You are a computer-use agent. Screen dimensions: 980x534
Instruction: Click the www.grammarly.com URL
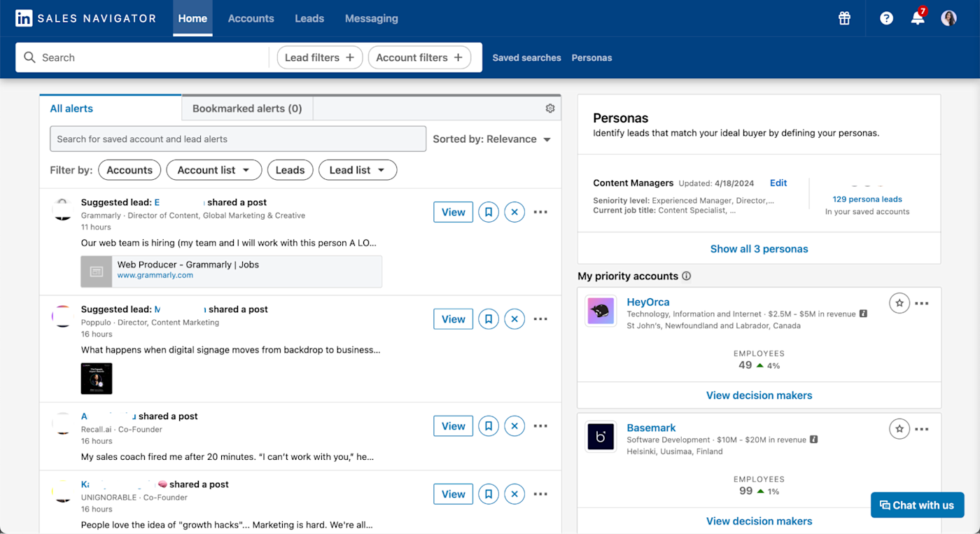point(155,276)
